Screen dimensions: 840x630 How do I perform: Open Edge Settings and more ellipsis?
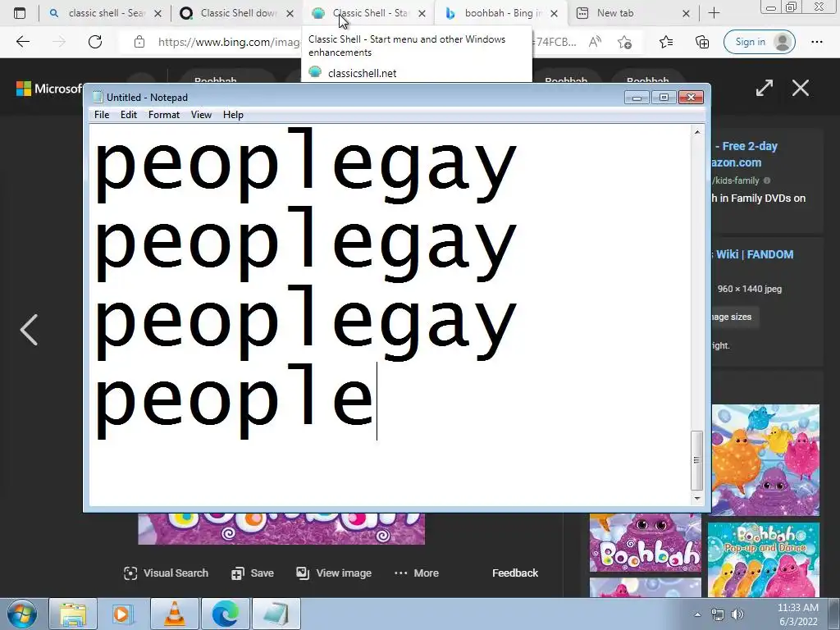coord(817,42)
